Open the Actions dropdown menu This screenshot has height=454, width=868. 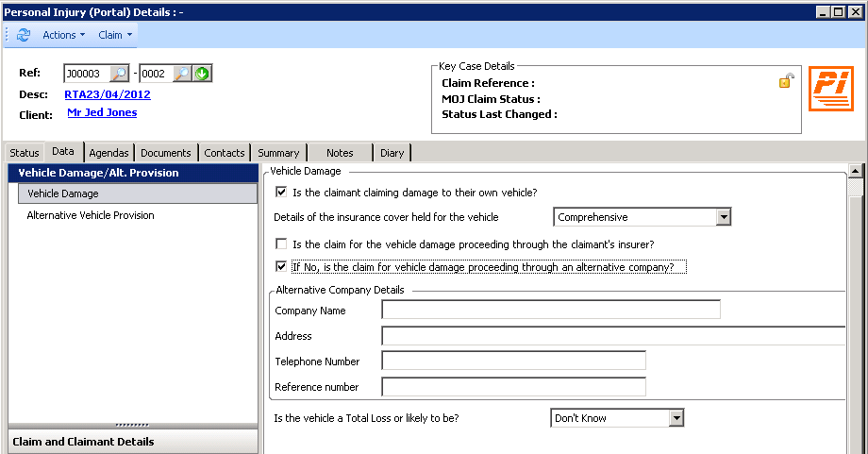[63, 35]
